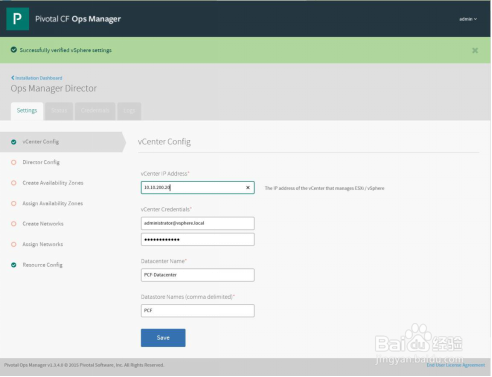
Task: Click the Save button
Action: tap(163, 338)
